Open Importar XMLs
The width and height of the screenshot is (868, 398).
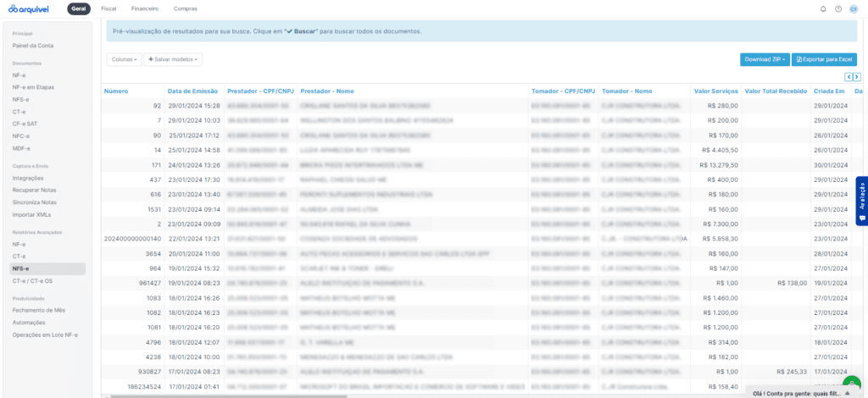[x=31, y=214]
